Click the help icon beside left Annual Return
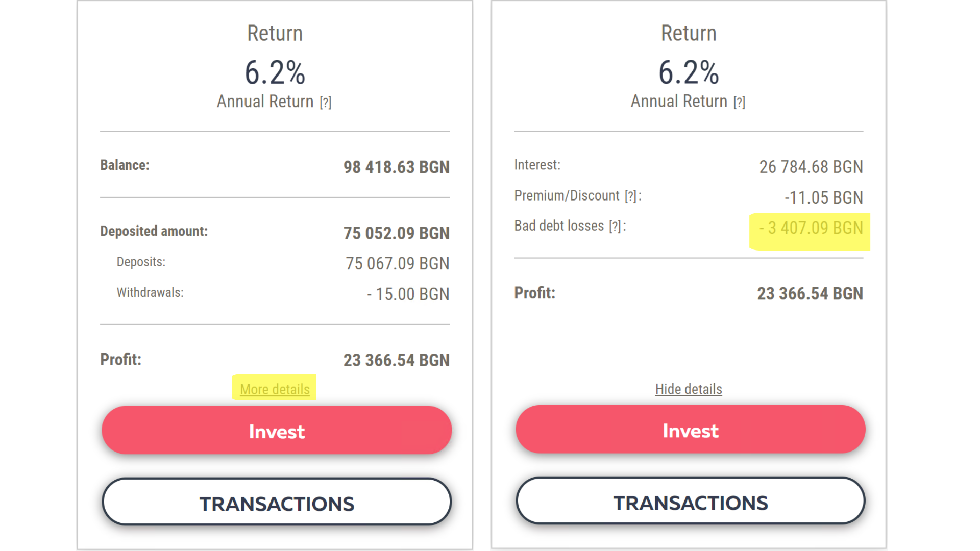980x551 pixels. point(326,103)
